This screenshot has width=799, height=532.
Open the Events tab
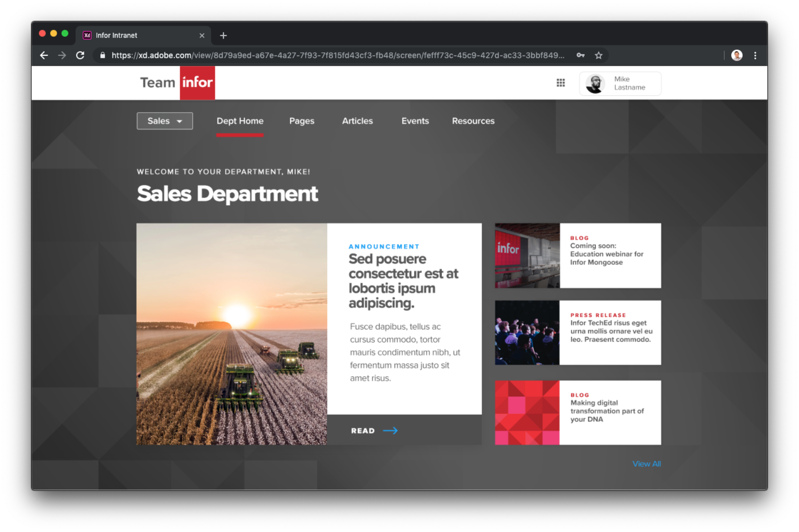[x=415, y=121]
